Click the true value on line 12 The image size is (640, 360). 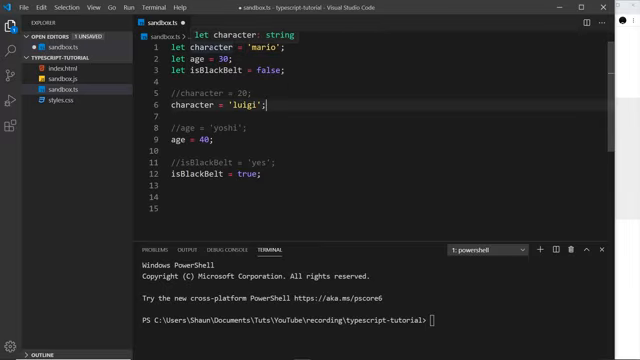point(247,174)
